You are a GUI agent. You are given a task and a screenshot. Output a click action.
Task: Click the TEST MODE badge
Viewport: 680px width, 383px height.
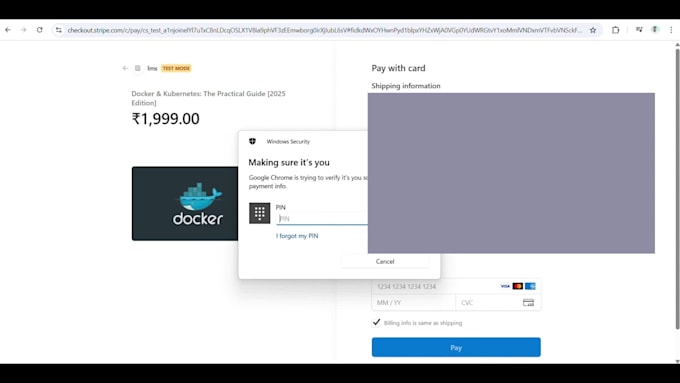176,68
